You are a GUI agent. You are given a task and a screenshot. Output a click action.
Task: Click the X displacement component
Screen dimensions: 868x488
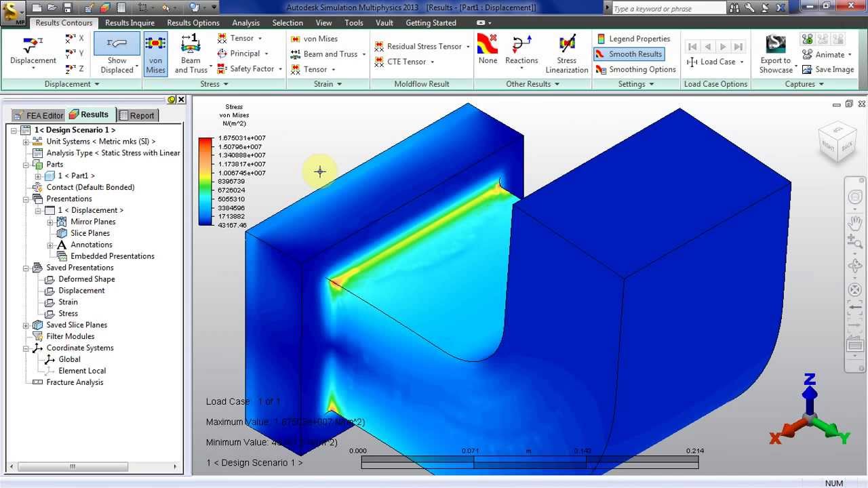coord(75,39)
